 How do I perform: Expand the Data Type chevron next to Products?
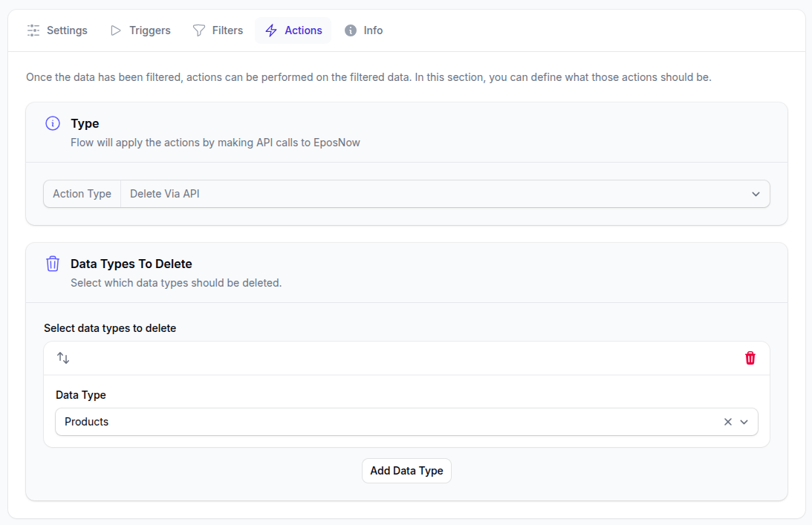(x=744, y=422)
